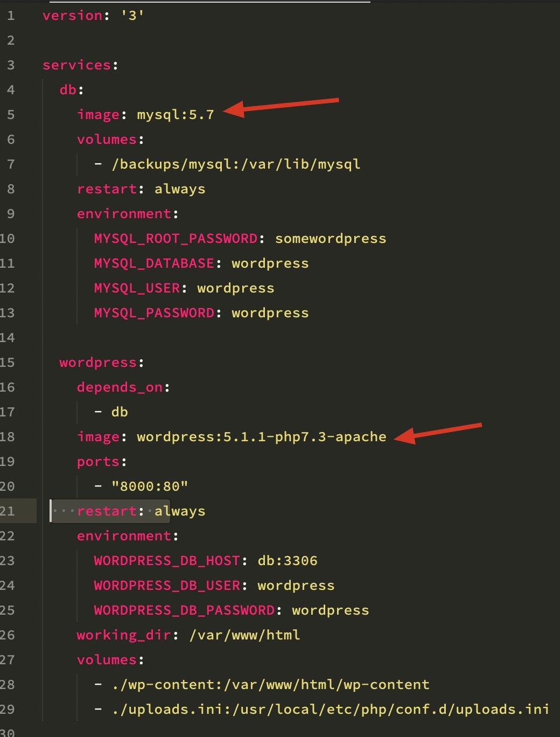Click the 'version' key on line 1
560x737 pixels.
pos(72,16)
